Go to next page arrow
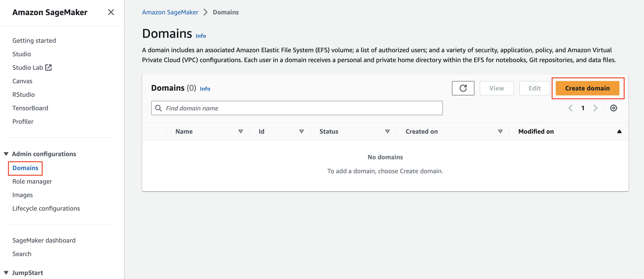Viewport: 644px width, 279px height. click(x=595, y=108)
